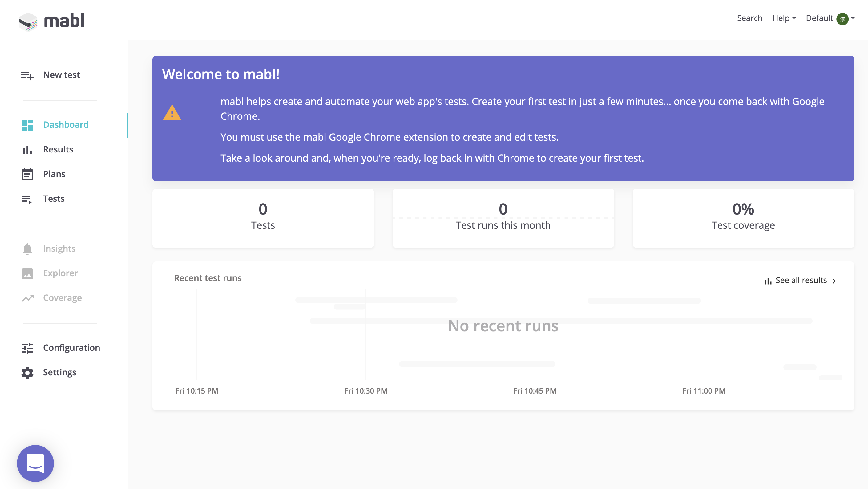Click the Recent test runs heading

click(x=208, y=278)
